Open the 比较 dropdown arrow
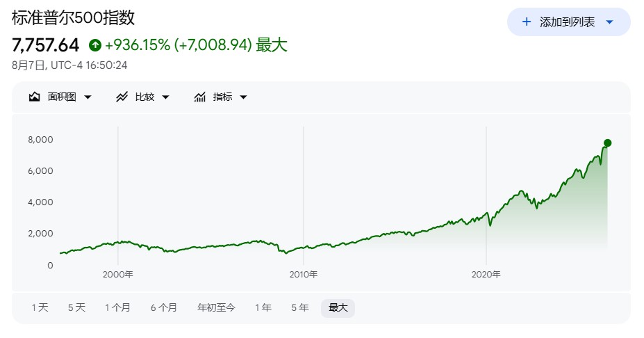 [x=165, y=97]
